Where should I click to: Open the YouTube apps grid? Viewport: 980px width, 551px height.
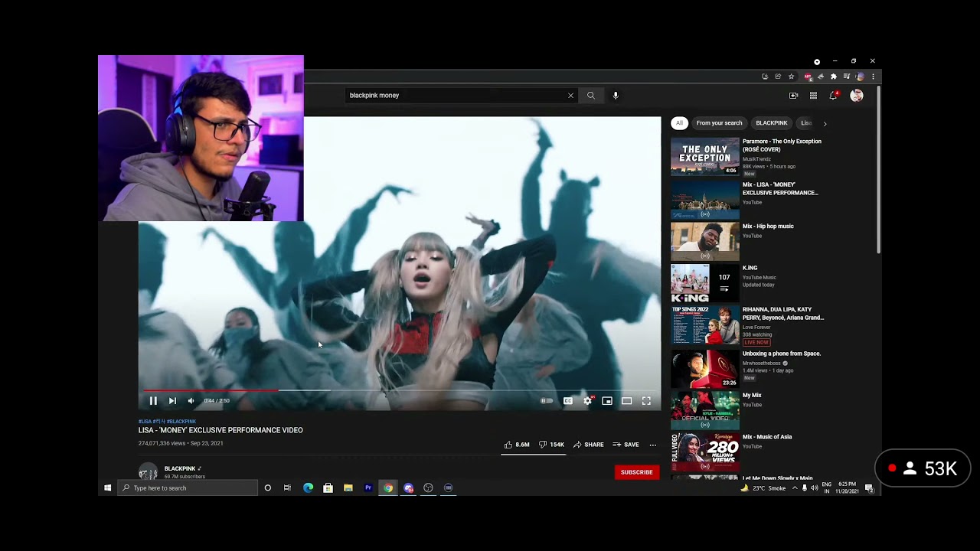click(x=813, y=96)
